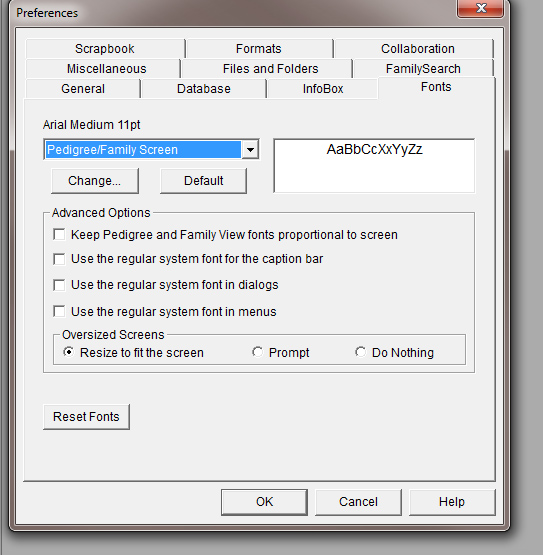Viewport: 543px width, 555px height.
Task: Check regular system font in dialogs
Action: (59, 285)
